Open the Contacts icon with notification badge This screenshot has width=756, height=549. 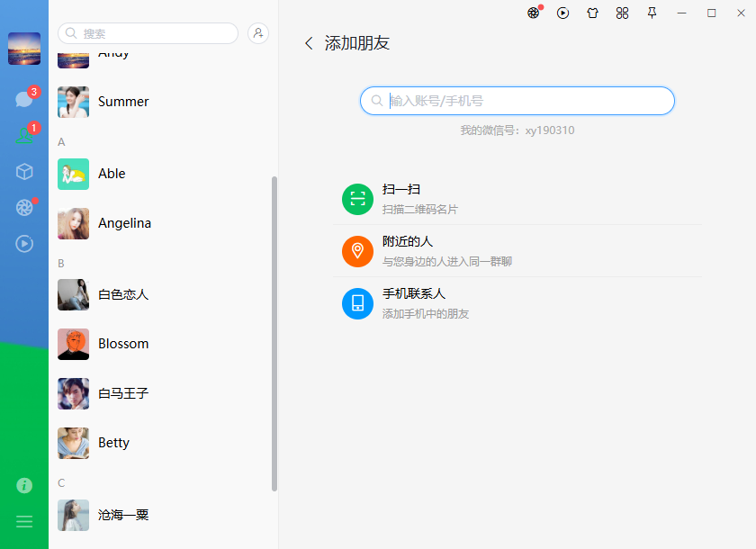click(24, 135)
